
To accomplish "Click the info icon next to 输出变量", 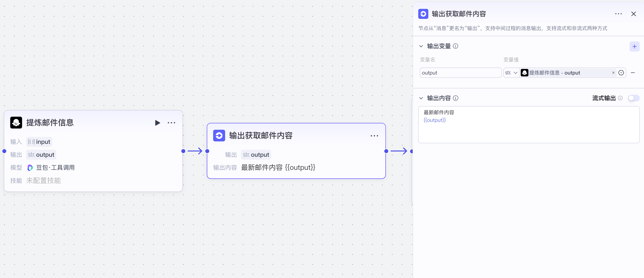I will click(x=456, y=46).
